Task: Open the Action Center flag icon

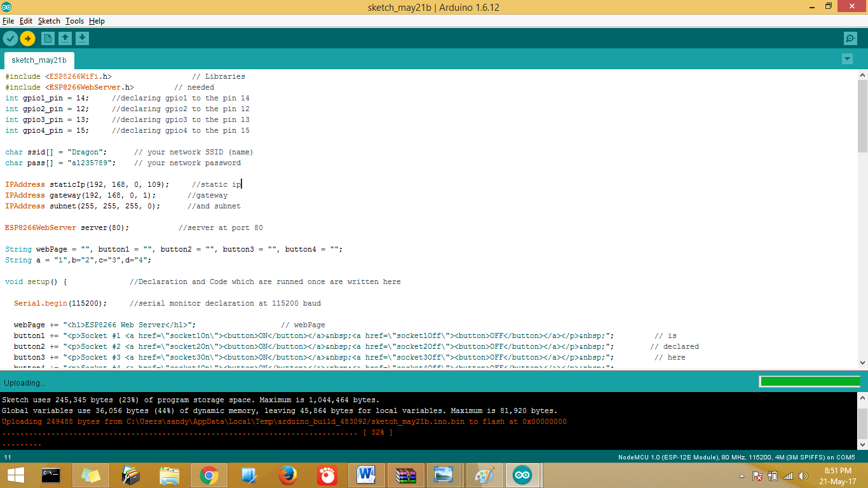Action: 757,476
